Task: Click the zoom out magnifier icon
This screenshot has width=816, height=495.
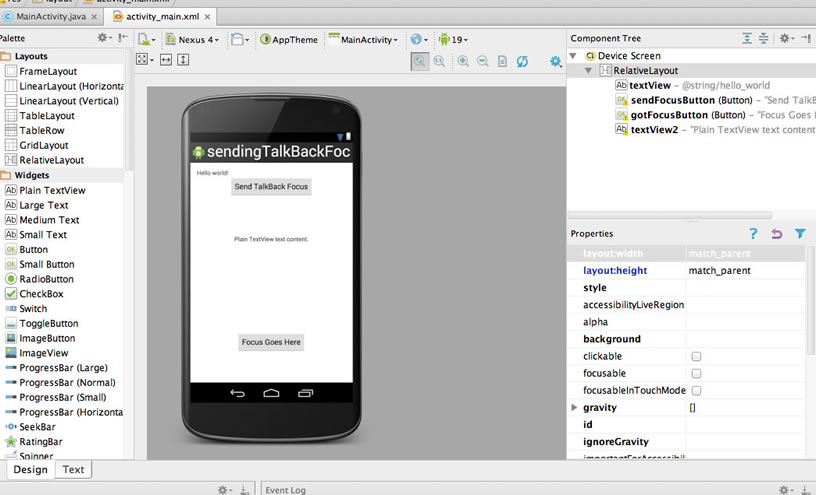Action: (482, 61)
